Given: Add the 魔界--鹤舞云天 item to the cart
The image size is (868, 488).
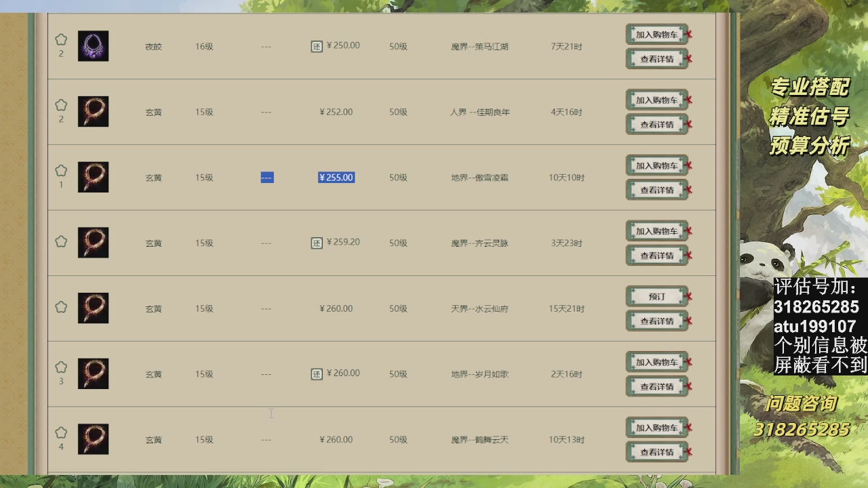Looking at the screenshot, I should pyautogui.click(x=656, y=428).
